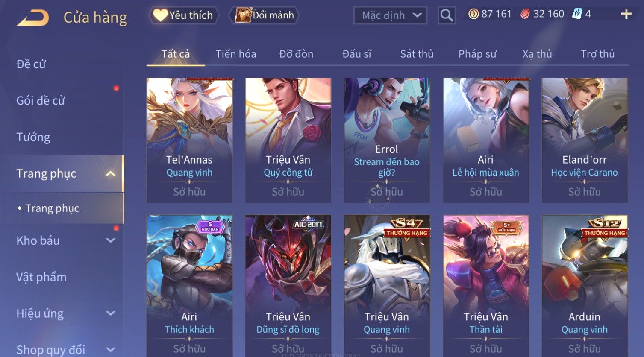
Task: Open Tướng in the sidebar
Action: click(x=33, y=137)
